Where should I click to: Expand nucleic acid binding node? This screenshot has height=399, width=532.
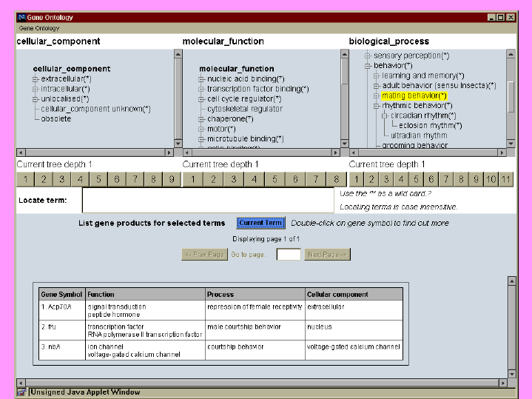click(x=202, y=78)
